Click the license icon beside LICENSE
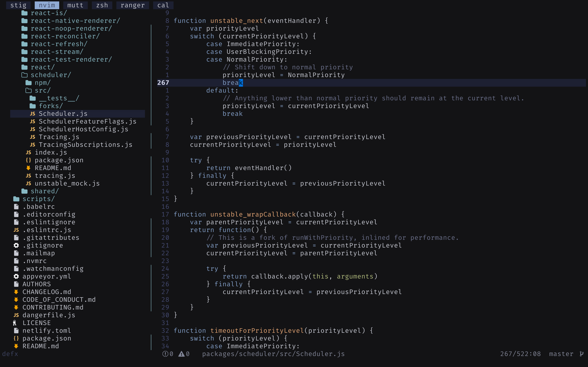The image size is (588, 367). (15, 323)
